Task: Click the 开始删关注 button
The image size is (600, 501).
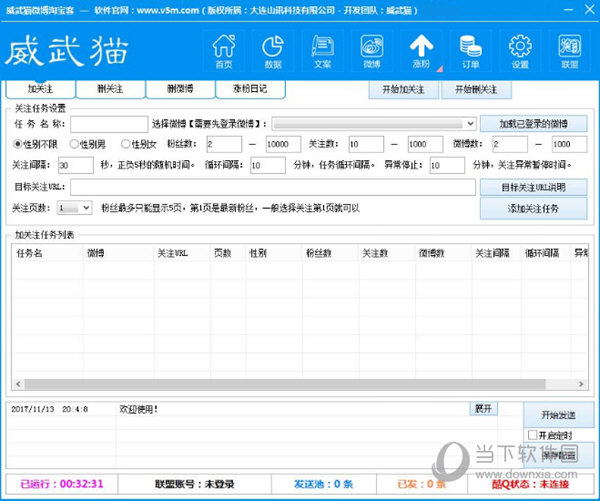Action: tap(476, 90)
